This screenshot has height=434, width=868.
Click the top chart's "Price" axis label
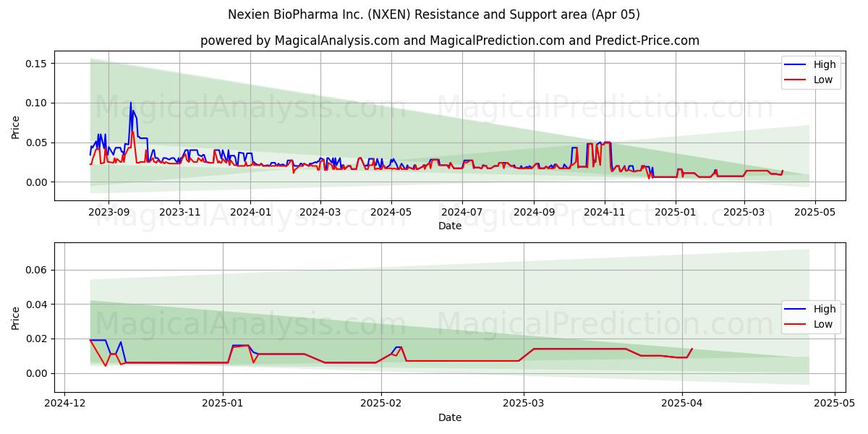point(16,126)
